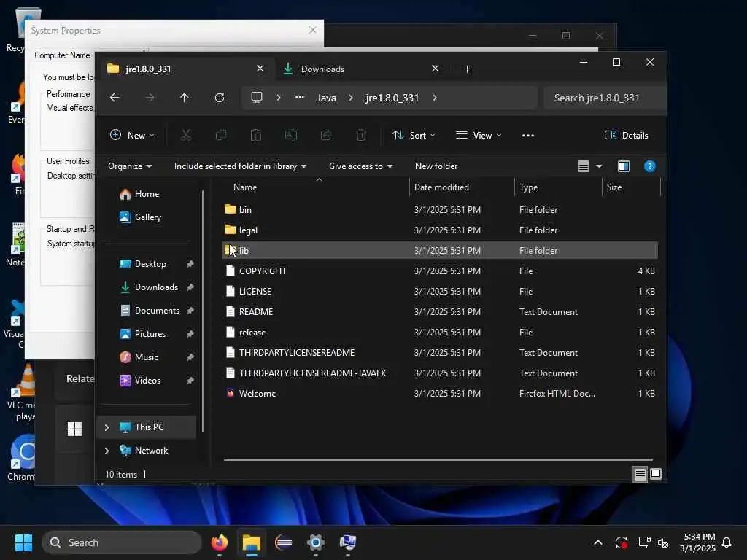Switch to details view icon in status bar
This screenshot has width=747, height=560.
click(x=640, y=474)
